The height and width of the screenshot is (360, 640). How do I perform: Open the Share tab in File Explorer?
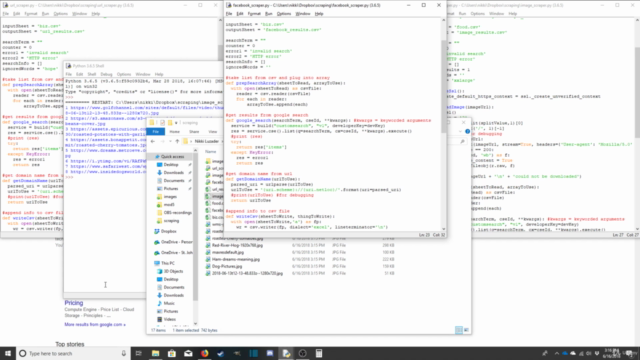point(194,131)
